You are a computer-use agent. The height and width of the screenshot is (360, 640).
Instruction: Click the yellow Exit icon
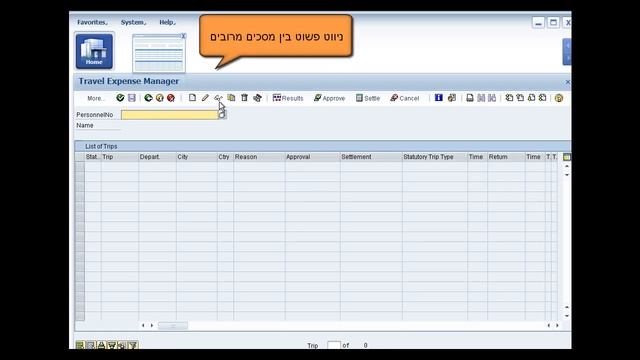click(160, 98)
